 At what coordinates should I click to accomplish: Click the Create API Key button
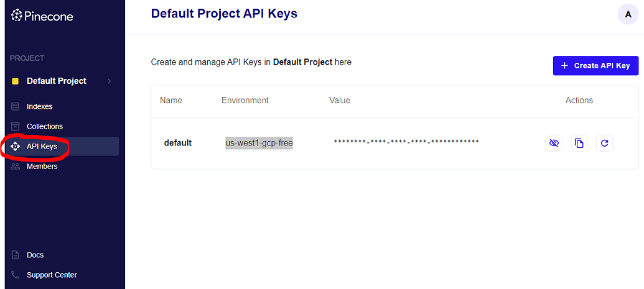click(595, 65)
